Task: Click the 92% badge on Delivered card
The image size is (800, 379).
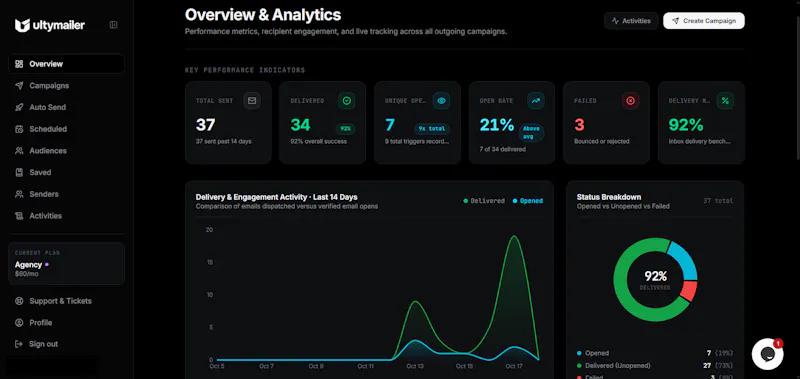Action: 345,129
